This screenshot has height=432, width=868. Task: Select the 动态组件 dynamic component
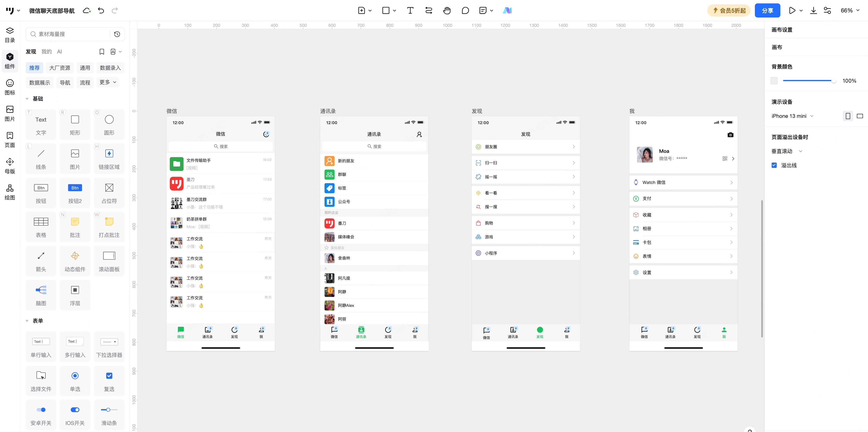click(75, 261)
